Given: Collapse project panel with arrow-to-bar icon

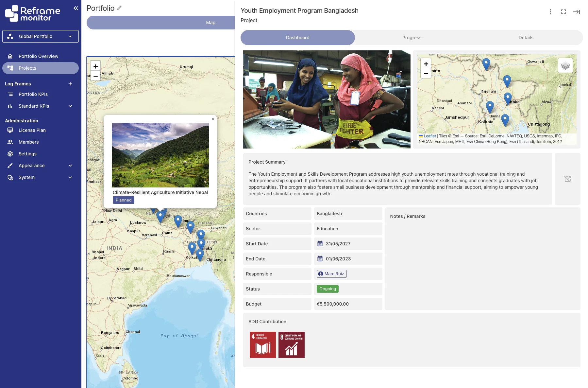Looking at the screenshot, I should click(x=576, y=12).
